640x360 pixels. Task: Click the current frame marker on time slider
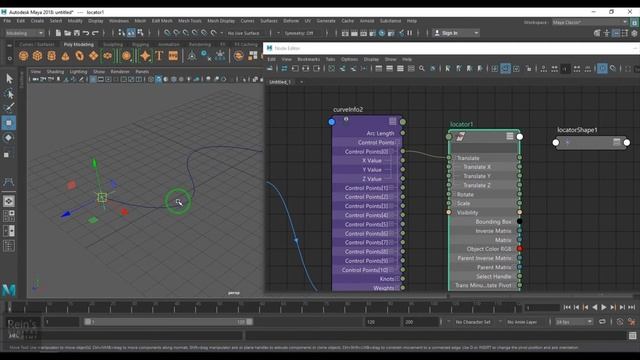coord(10,307)
